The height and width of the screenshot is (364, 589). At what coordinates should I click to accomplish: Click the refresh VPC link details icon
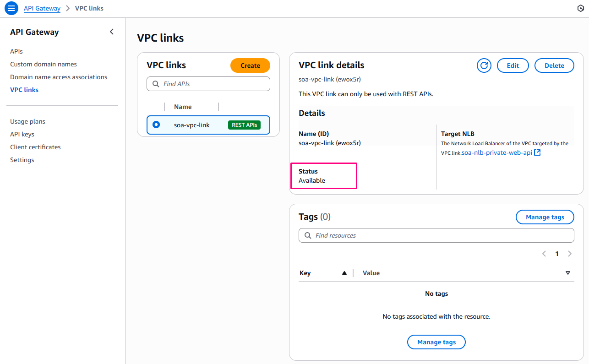(x=484, y=65)
